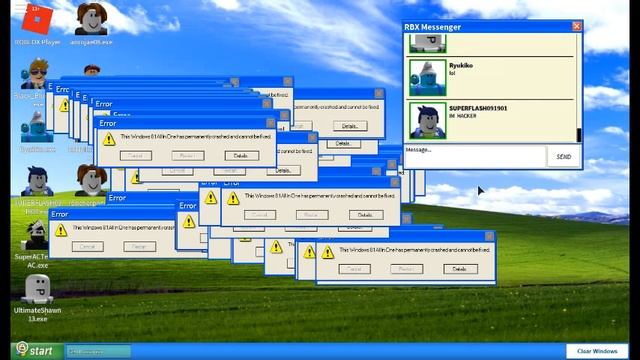
Task: Click the 'Ryukiko' name in RBX Messenger
Action: [x=461, y=65]
